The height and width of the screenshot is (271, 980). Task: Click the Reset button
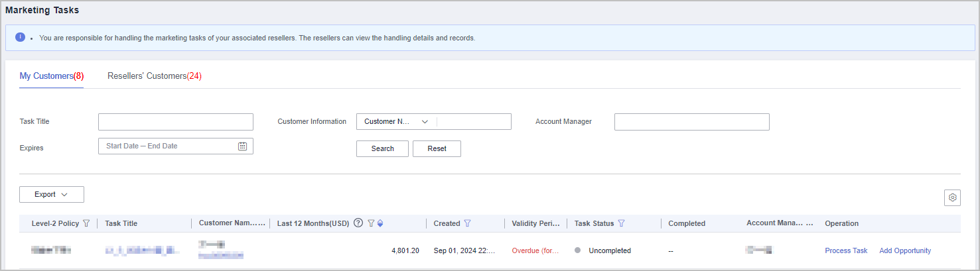437,148
